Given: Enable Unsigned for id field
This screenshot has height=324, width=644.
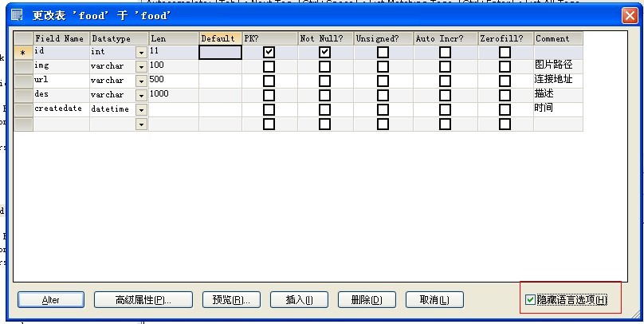Looking at the screenshot, I should click(x=383, y=52).
